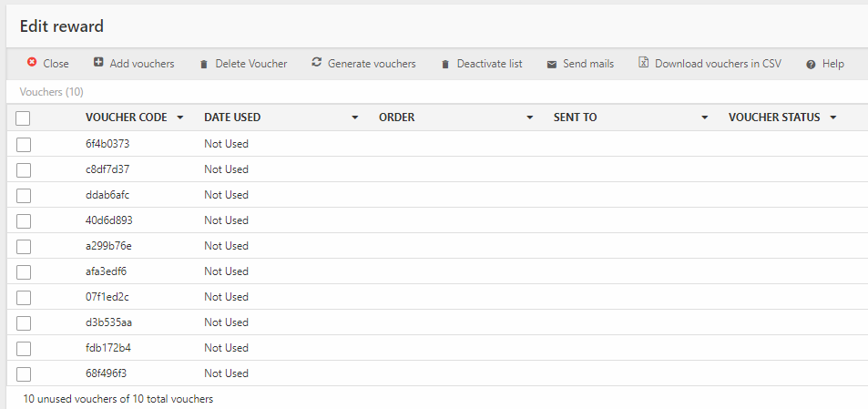Open Help via question mark icon
Image resolution: width=868 pixels, height=409 pixels.
(811, 64)
